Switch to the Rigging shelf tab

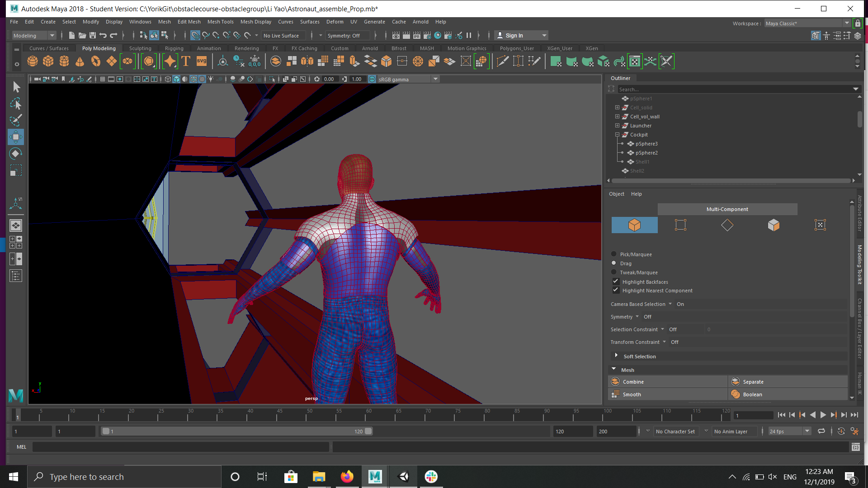click(x=174, y=48)
